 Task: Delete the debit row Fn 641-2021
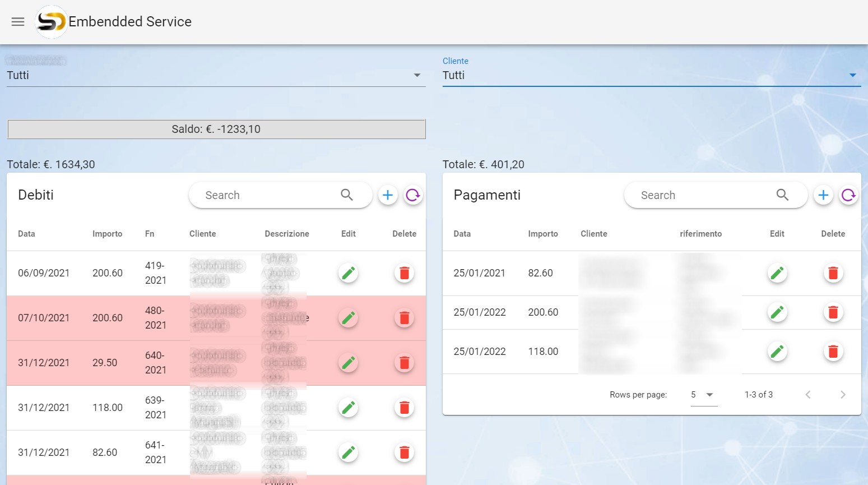404,452
